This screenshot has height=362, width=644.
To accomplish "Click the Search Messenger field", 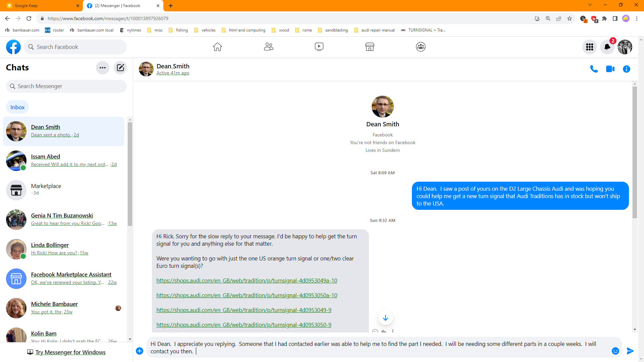I will click(66, 86).
